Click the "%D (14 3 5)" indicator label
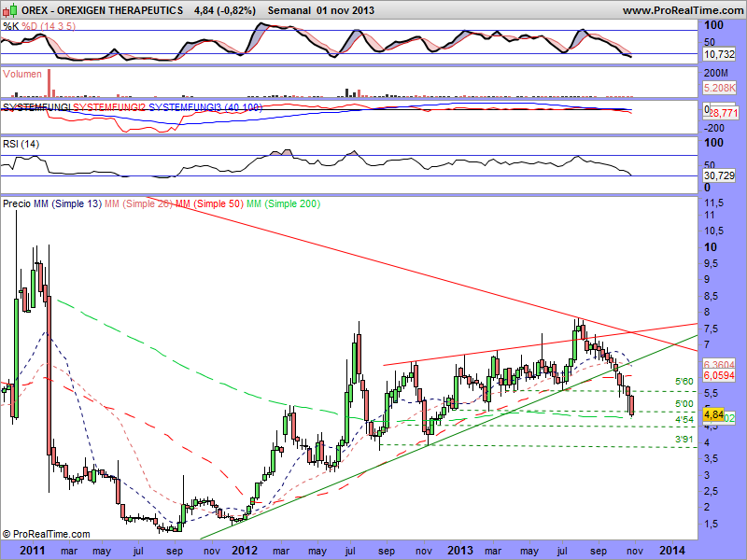 pyautogui.click(x=49, y=26)
